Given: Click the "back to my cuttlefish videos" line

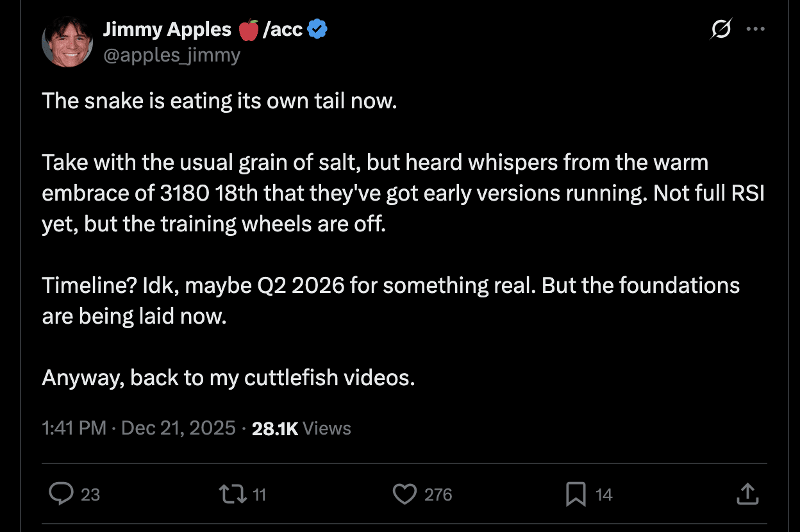Looking at the screenshot, I should [x=229, y=378].
